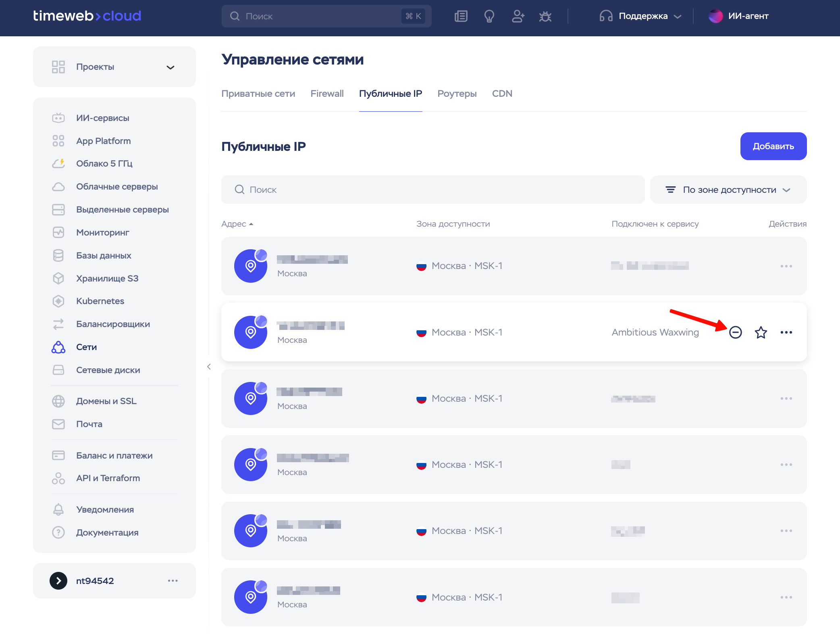The height and width of the screenshot is (634, 840).
Task: Click the global search field in header
Action: 326,16
